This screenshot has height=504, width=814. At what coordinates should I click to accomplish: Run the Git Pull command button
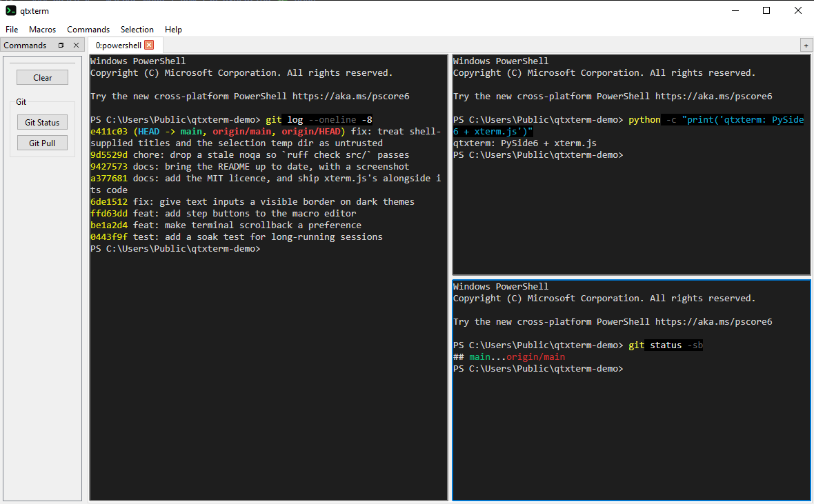[x=42, y=143]
